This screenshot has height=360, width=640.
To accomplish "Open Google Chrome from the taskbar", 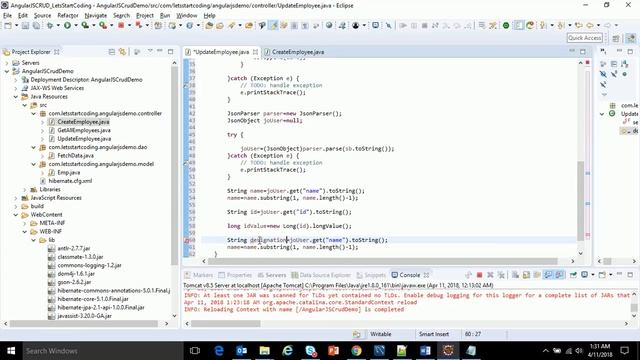I will coord(356,351).
